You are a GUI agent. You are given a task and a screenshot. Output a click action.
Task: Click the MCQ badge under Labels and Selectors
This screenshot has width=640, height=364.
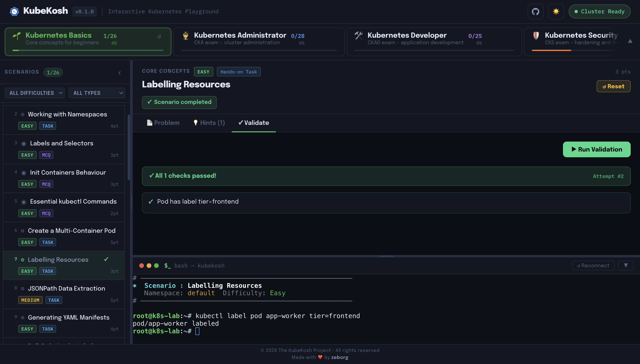coord(46,155)
